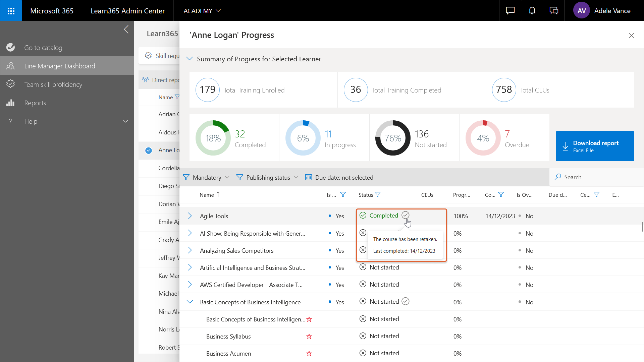The width and height of the screenshot is (644, 362).
Task: Open the chat message icon in header
Action: [x=510, y=11]
